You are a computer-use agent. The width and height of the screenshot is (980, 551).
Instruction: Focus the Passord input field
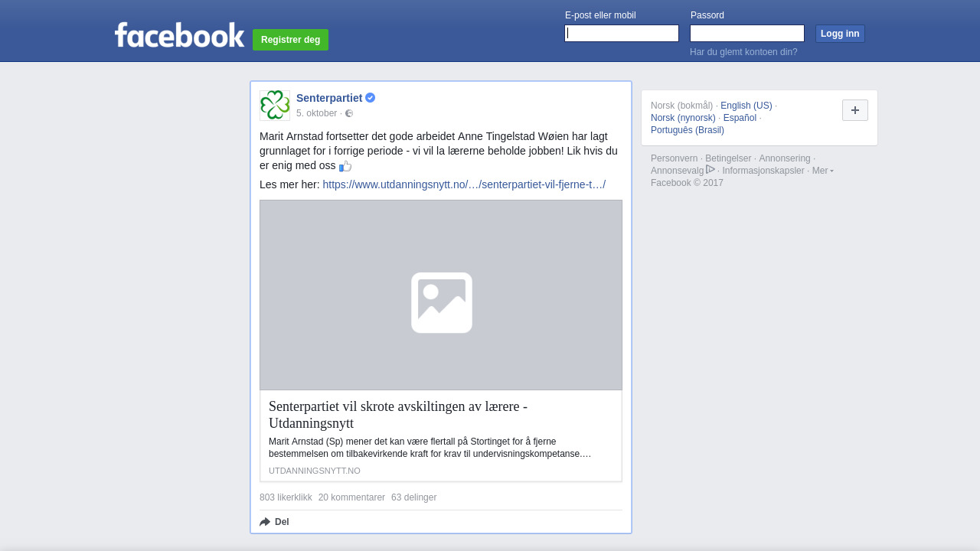tap(747, 34)
